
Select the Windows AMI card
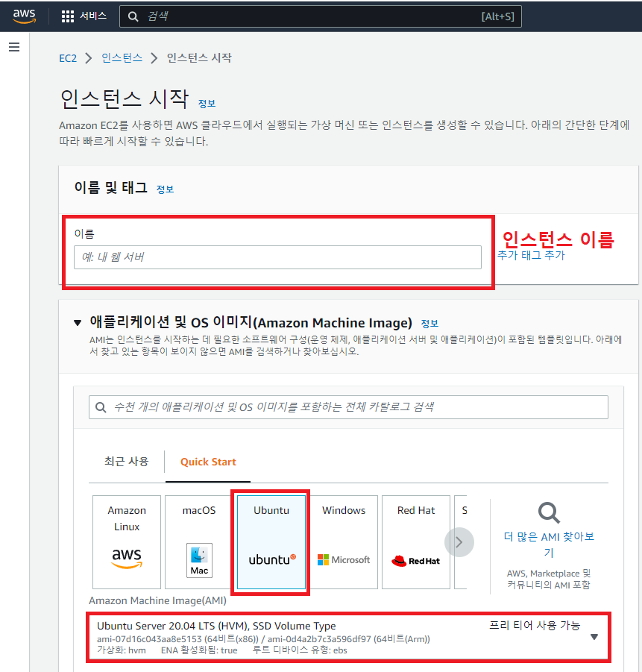click(344, 542)
